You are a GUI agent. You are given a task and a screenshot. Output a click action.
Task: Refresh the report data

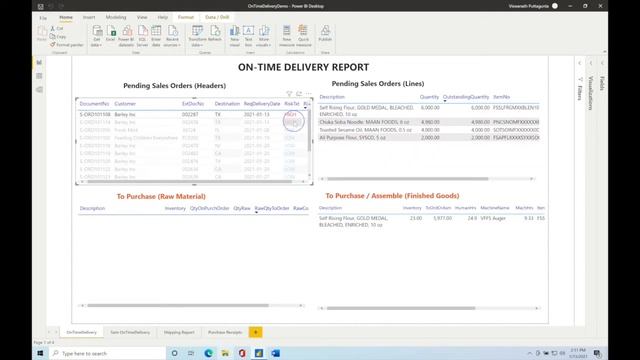pyautogui.click(x=215, y=33)
